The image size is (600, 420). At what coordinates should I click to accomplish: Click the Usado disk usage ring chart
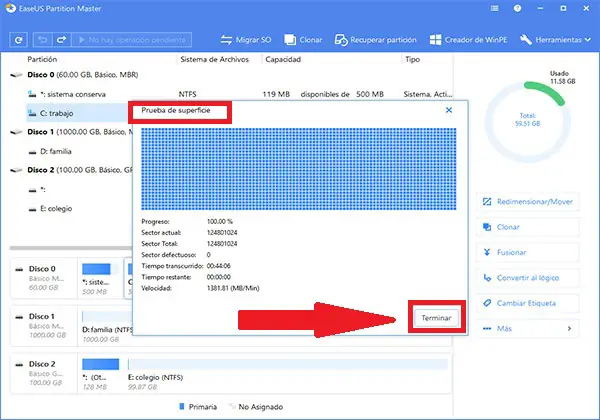(x=528, y=121)
